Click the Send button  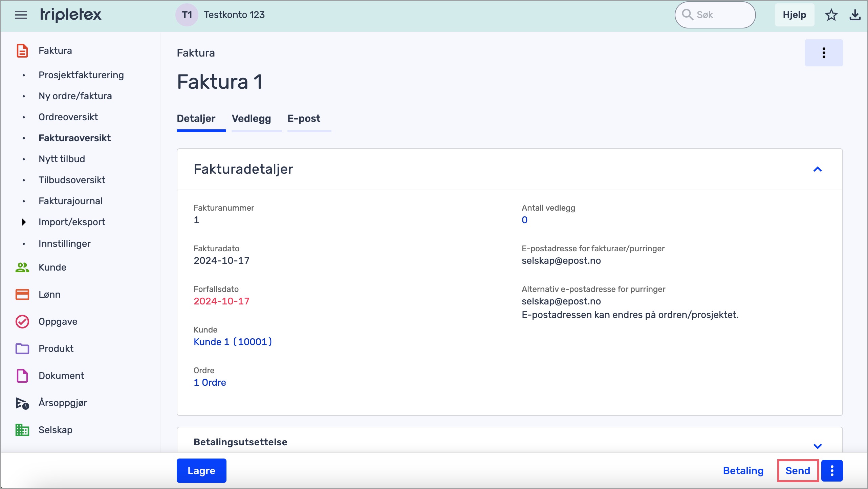[x=798, y=470]
